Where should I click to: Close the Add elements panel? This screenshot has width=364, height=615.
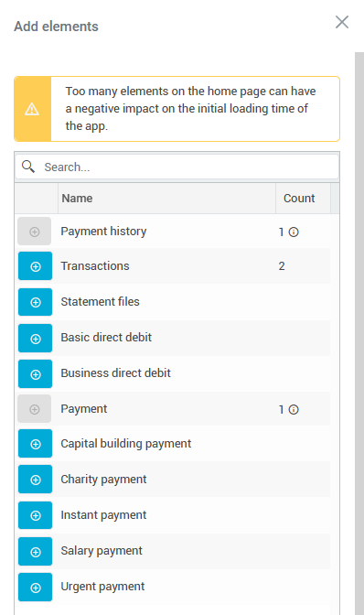(342, 22)
